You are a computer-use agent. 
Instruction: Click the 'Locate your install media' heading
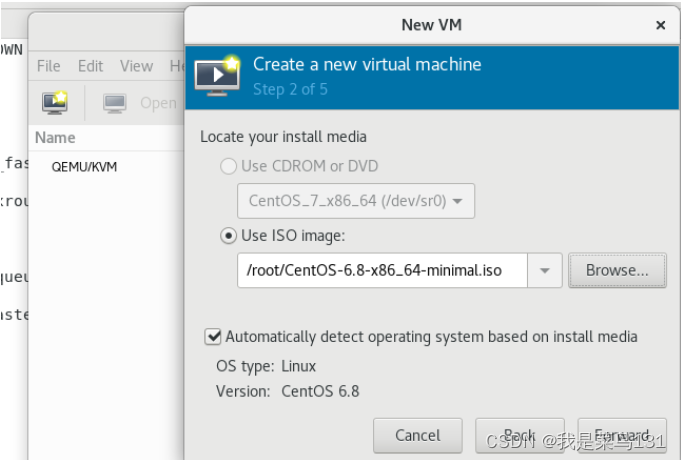(283, 137)
